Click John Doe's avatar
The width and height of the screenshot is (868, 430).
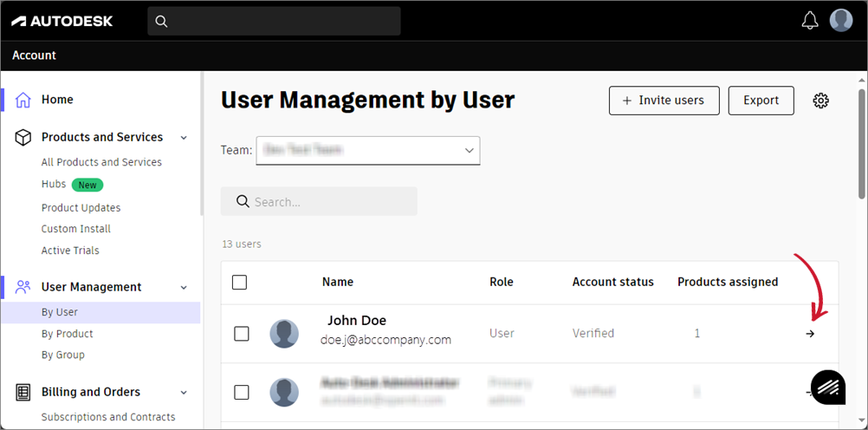(284, 334)
